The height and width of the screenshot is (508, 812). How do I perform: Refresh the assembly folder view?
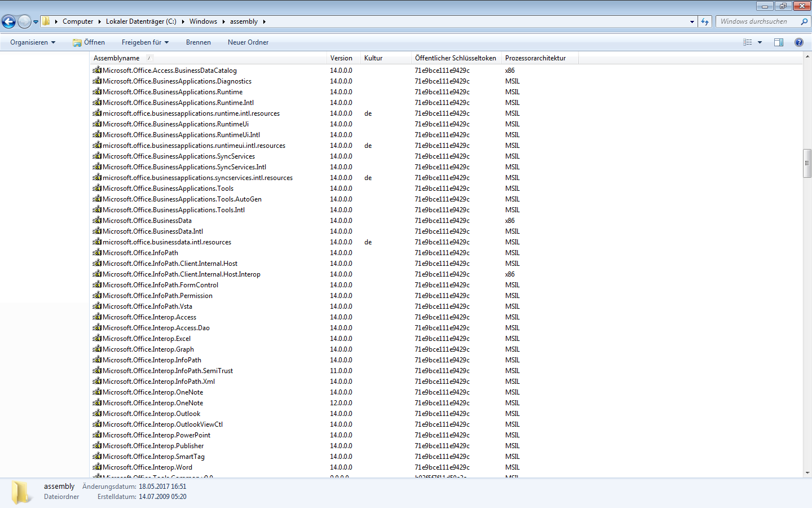tap(705, 21)
